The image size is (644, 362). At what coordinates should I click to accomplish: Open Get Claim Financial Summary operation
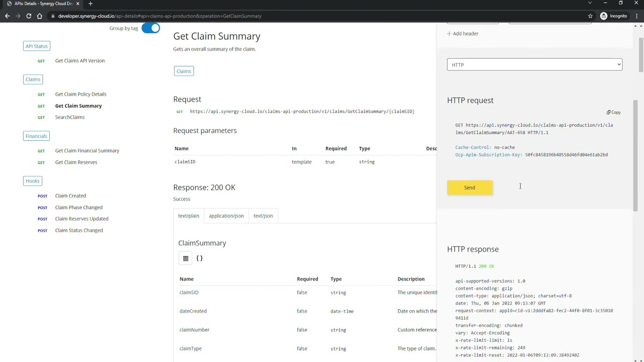87,150
